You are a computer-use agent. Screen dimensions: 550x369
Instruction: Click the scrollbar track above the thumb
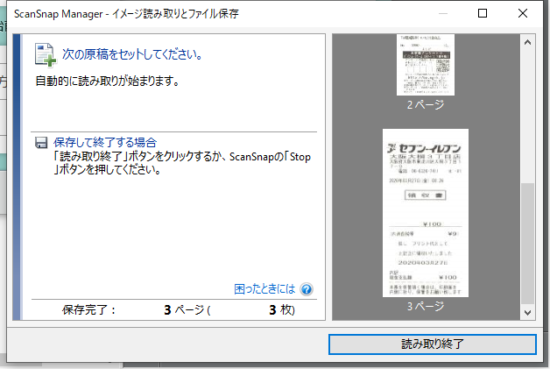528,116
